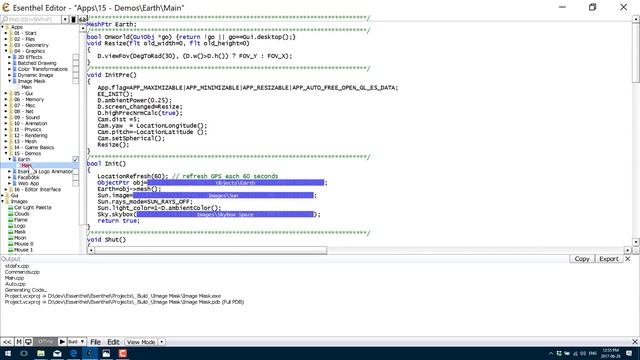Collapse the 'Image Mask' app
640x360 pixels.
[x=9, y=81]
